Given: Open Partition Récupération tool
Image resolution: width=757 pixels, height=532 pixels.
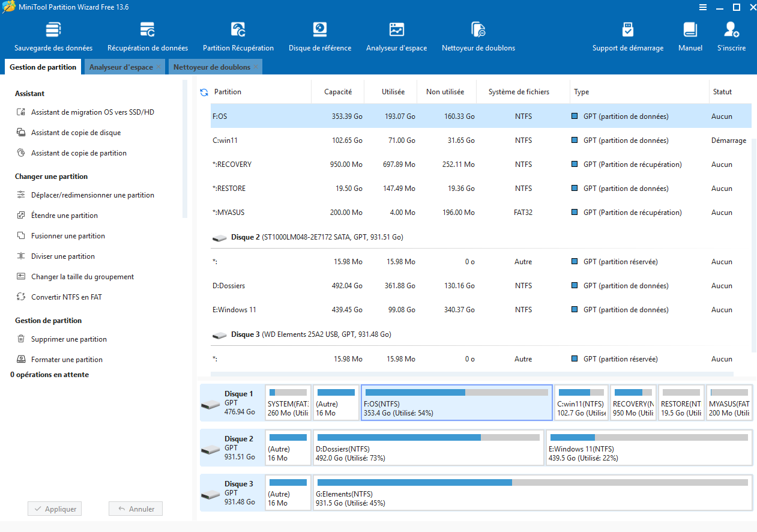Looking at the screenshot, I should click(238, 37).
